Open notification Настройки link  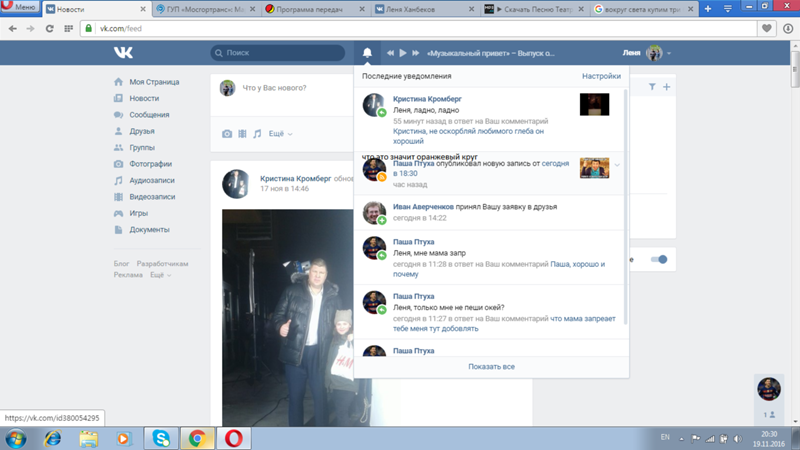[602, 76]
